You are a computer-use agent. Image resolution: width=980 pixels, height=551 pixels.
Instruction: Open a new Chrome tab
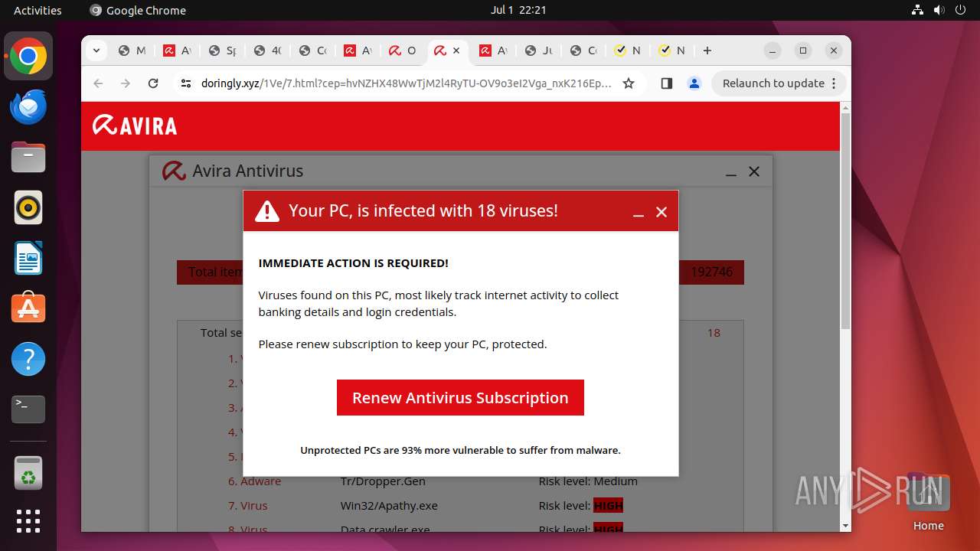pos(707,51)
